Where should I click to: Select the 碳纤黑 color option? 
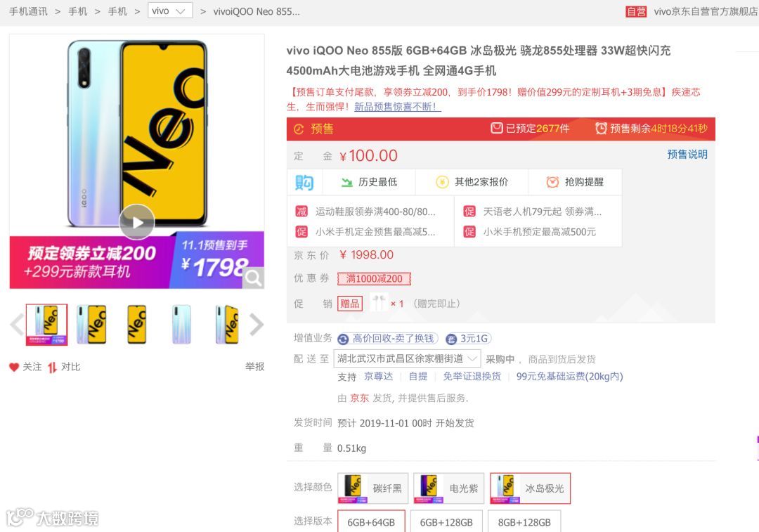(372, 488)
